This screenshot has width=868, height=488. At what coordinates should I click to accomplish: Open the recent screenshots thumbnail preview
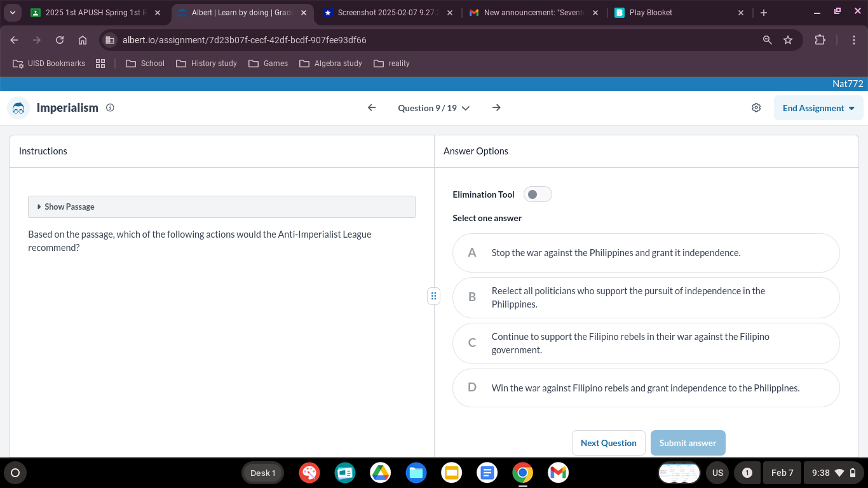[x=679, y=473]
